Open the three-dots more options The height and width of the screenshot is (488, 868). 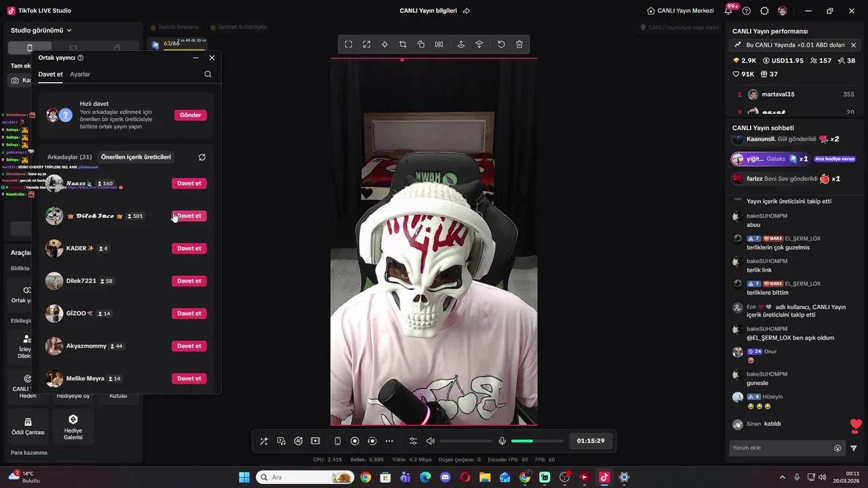point(389,441)
